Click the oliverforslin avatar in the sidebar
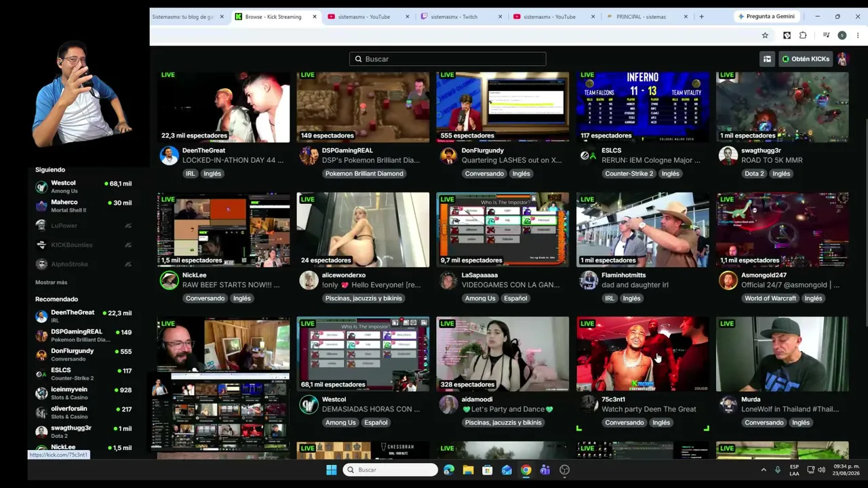This screenshot has height=488, width=868. [x=41, y=412]
